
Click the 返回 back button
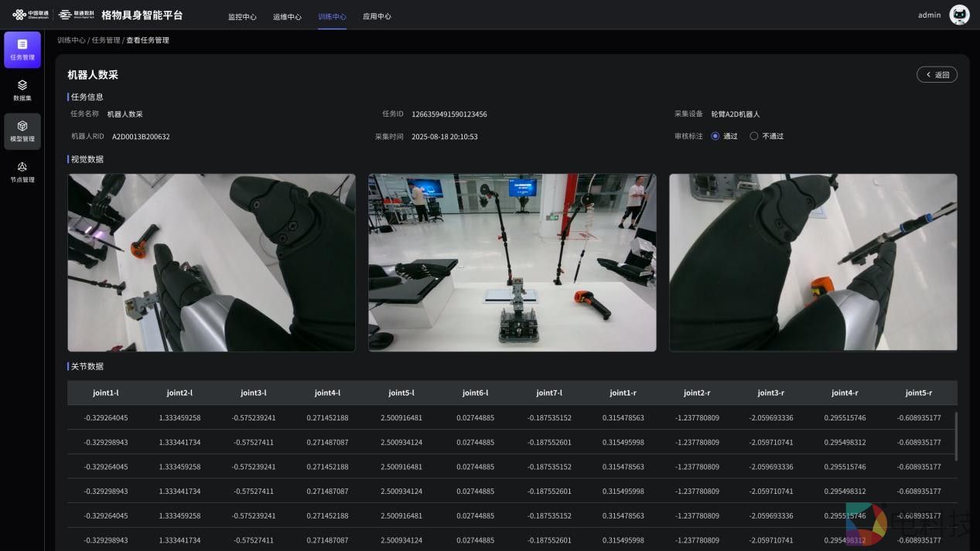click(x=937, y=75)
